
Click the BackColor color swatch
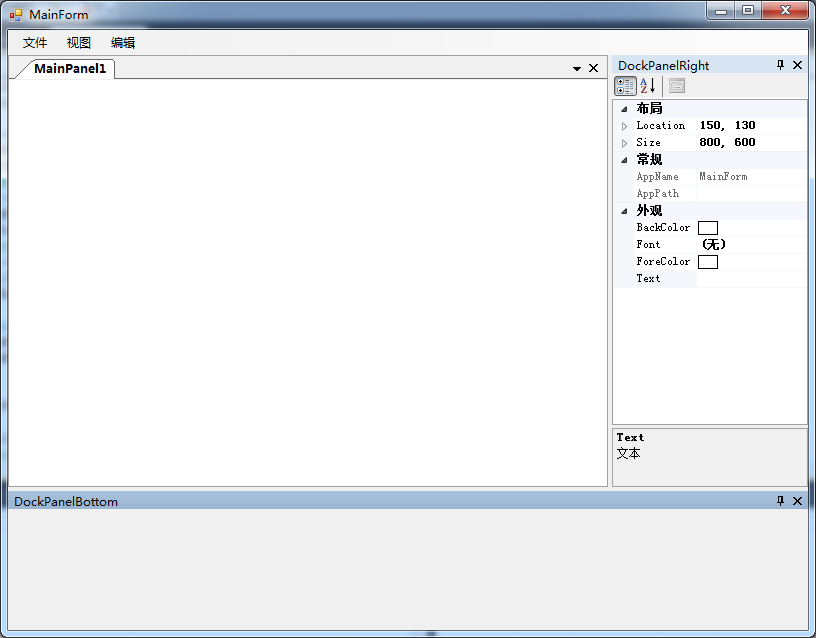[x=708, y=227]
